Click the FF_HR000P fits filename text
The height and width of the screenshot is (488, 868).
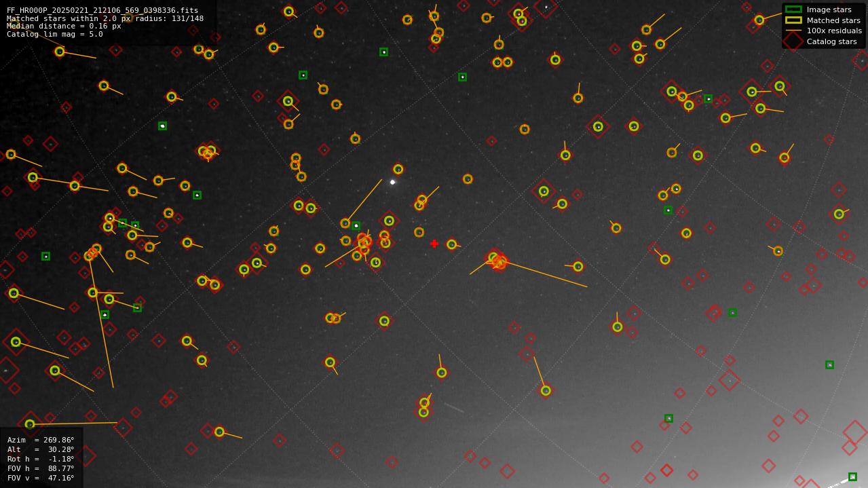[102, 11]
